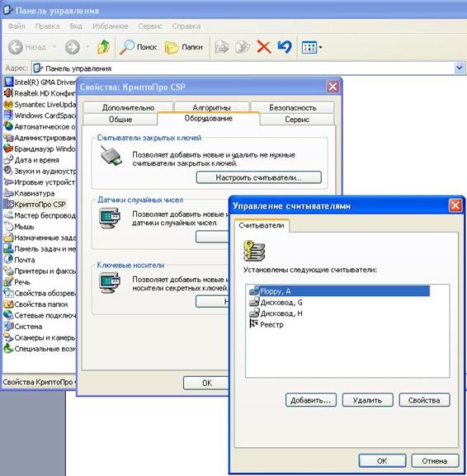Open the Сервис menu in menu bar

(150, 26)
